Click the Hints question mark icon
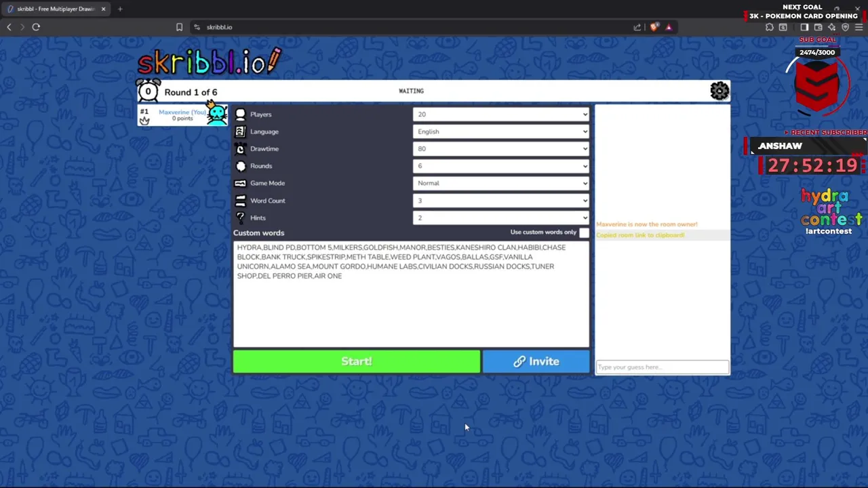Screen dimensions: 868x488 coord(240,218)
